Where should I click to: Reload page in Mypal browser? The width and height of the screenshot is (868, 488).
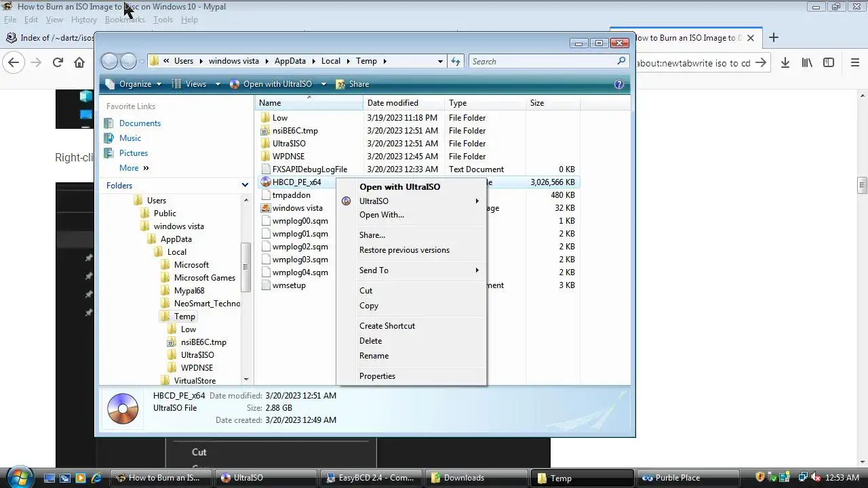tap(58, 62)
